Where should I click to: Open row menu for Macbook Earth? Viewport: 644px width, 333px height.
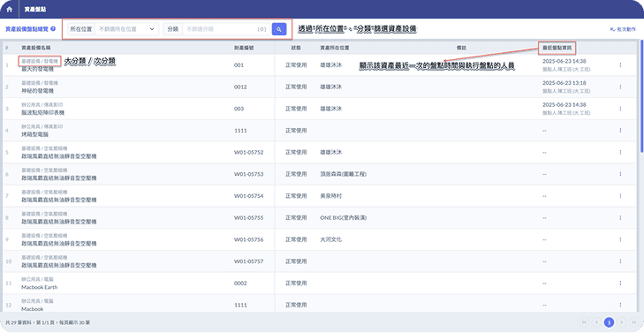(620, 284)
